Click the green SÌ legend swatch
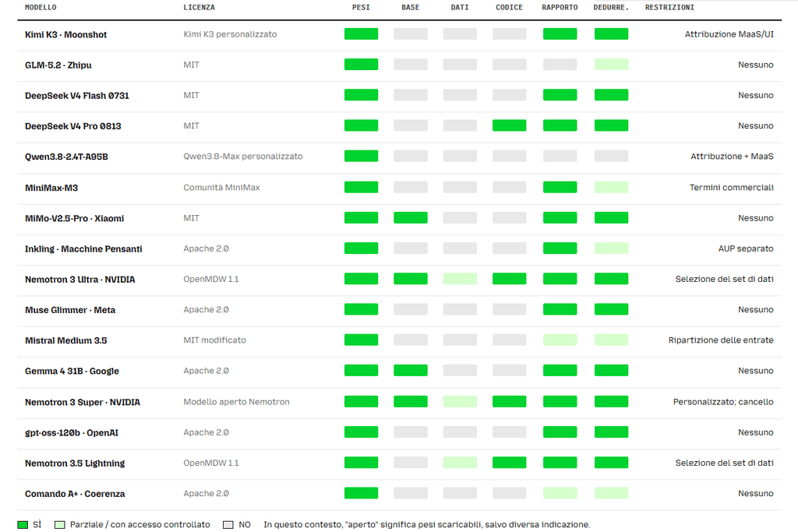 click(x=23, y=524)
